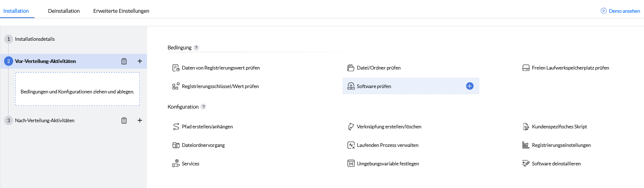644x188 pixels.
Task: Open the help icon next to Bedingung
Action: pos(196,48)
